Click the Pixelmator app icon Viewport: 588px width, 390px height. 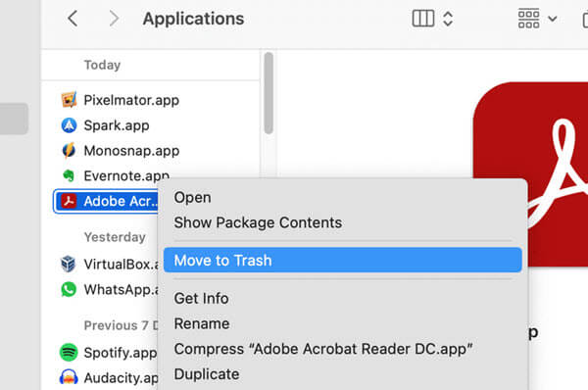(69, 100)
